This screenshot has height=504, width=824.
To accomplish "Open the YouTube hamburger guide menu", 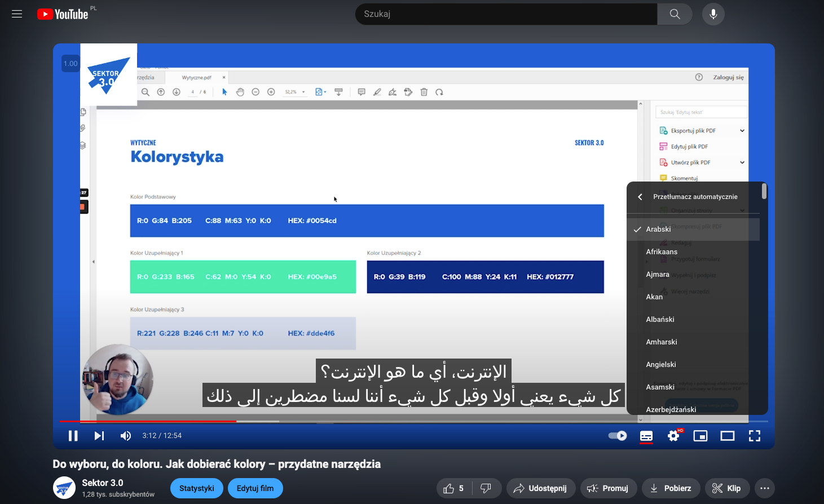I will (x=17, y=14).
